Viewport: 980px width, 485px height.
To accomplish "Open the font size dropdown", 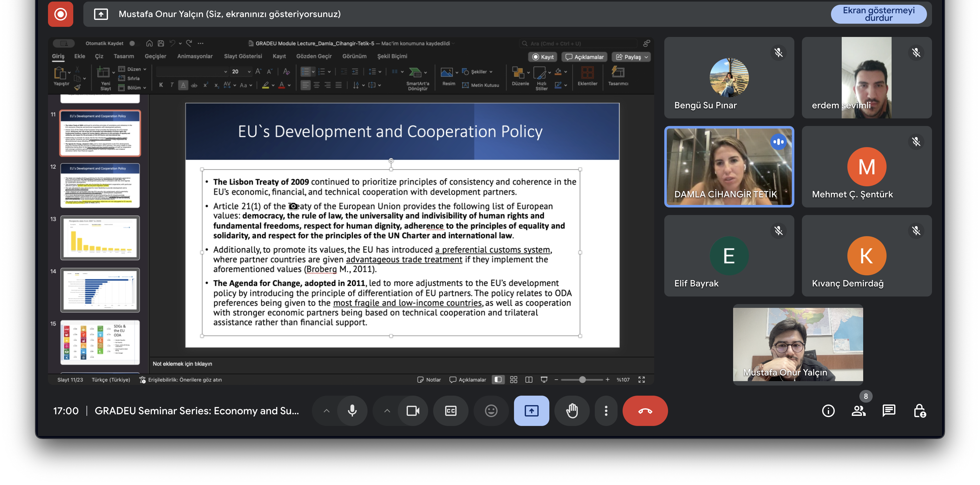I will pos(249,71).
